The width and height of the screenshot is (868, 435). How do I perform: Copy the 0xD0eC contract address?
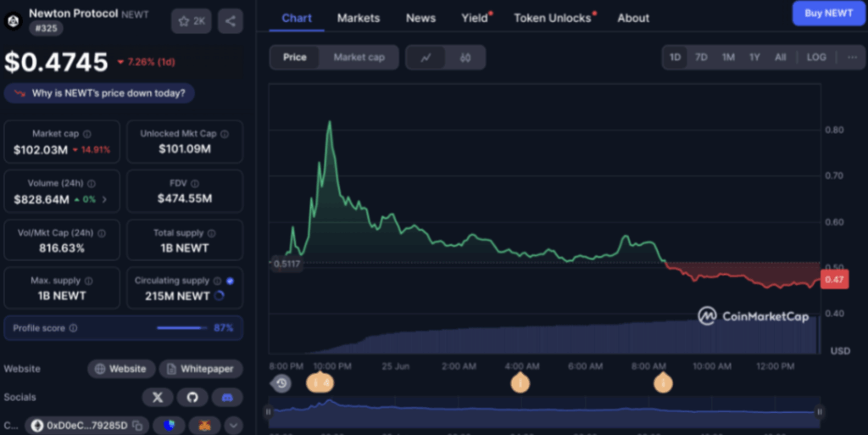(136, 426)
